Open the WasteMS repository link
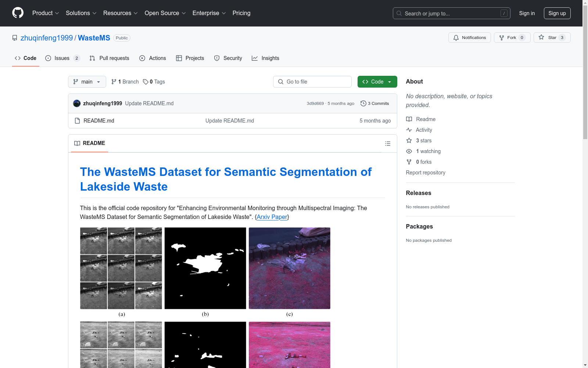 tap(94, 38)
